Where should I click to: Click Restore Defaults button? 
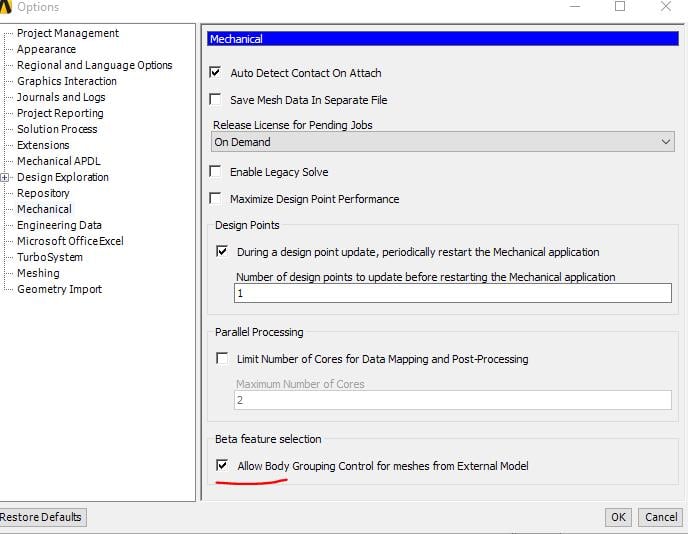[x=42, y=517]
